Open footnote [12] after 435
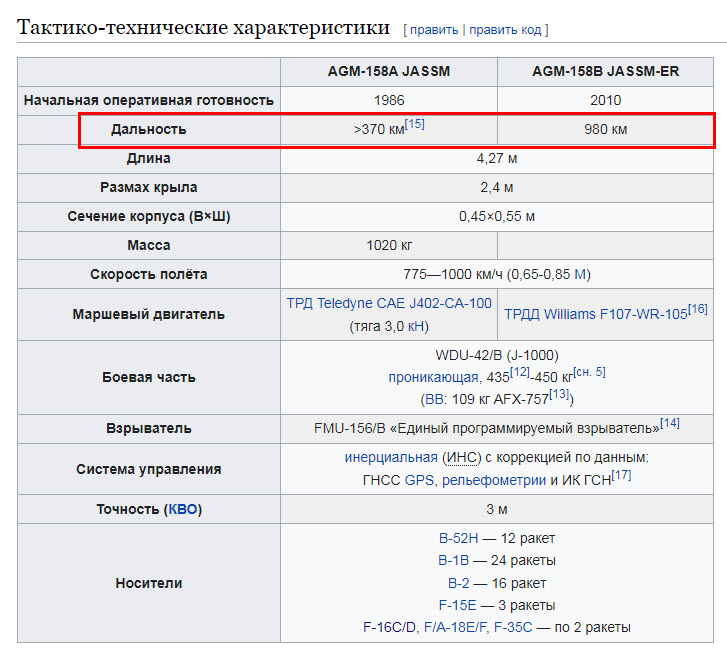 (520, 372)
